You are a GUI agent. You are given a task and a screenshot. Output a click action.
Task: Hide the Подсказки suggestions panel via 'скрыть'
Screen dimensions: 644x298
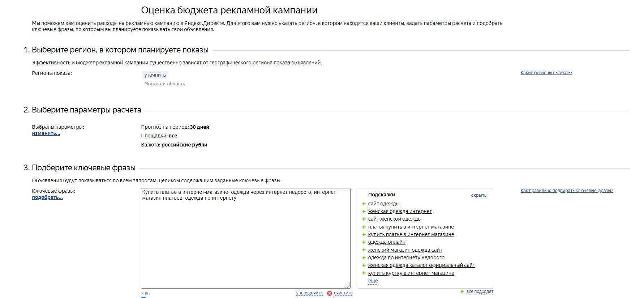click(x=478, y=195)
